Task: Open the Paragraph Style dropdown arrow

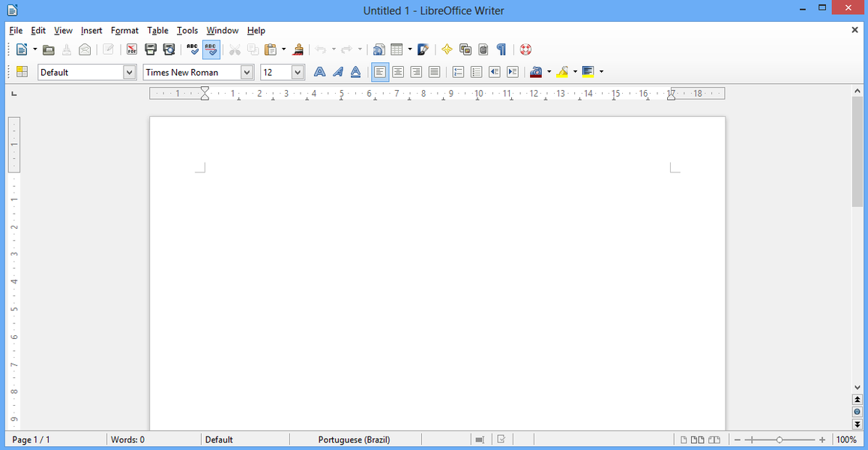Action: coord(129,72)
